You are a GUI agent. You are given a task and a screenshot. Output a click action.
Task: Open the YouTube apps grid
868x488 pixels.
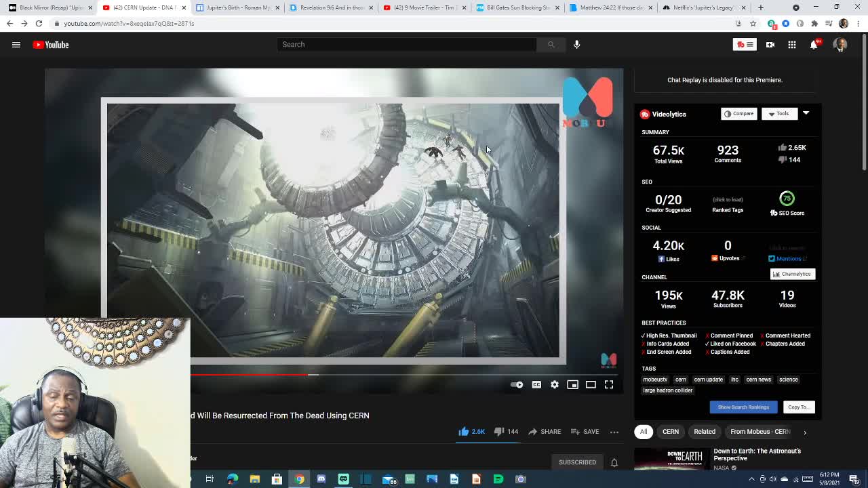(x=792, y=45)
